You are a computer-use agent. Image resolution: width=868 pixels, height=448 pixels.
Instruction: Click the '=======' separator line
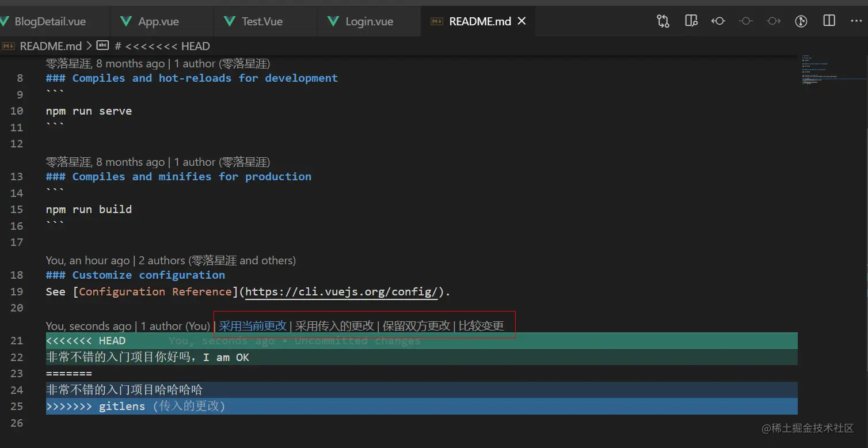pos(68,374)
